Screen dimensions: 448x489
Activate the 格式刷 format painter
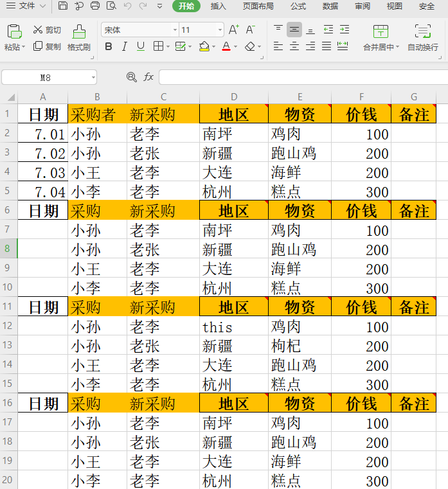79,38
